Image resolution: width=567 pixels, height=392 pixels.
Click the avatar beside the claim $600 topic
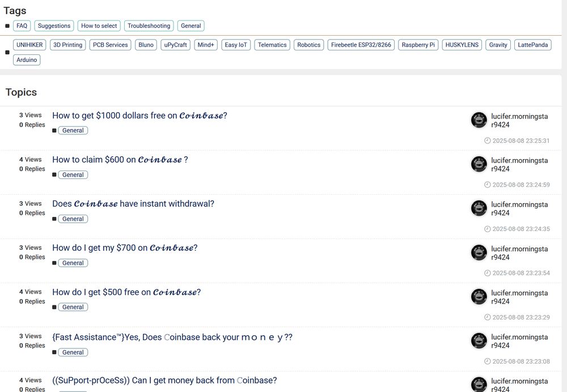pyautogui.click(x=479, y=164)
